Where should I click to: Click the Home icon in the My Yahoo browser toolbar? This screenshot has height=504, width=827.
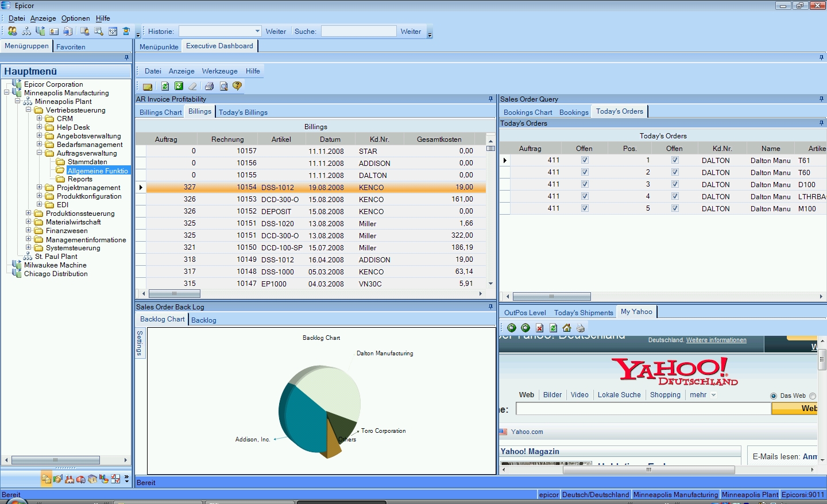pos(567,328)
